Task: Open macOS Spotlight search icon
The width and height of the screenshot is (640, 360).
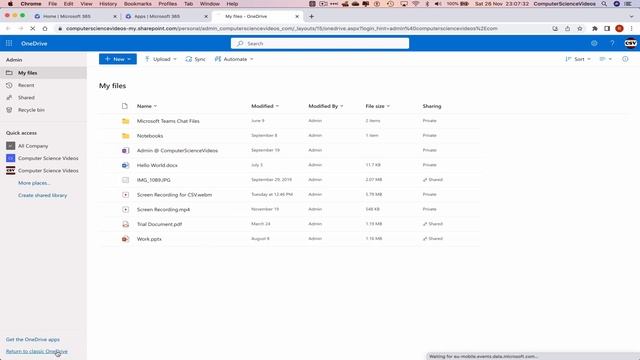Action: (604, 4)
